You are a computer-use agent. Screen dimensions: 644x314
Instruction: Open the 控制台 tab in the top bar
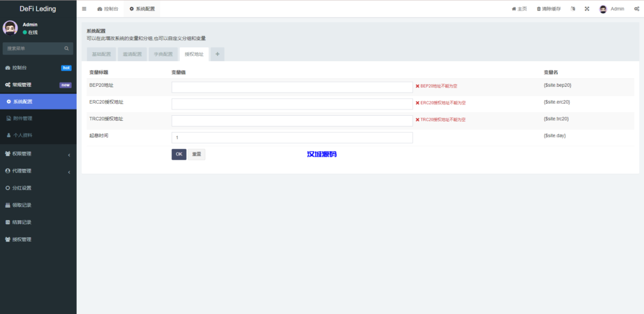[x=108, y=9]
